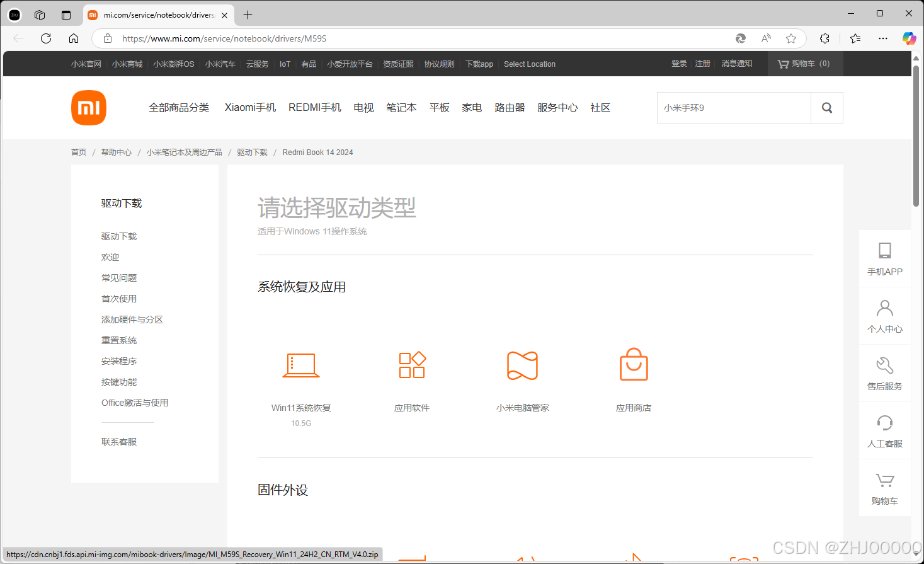Click 驱动下载 breadcrumb link

(x=252, y=153)
